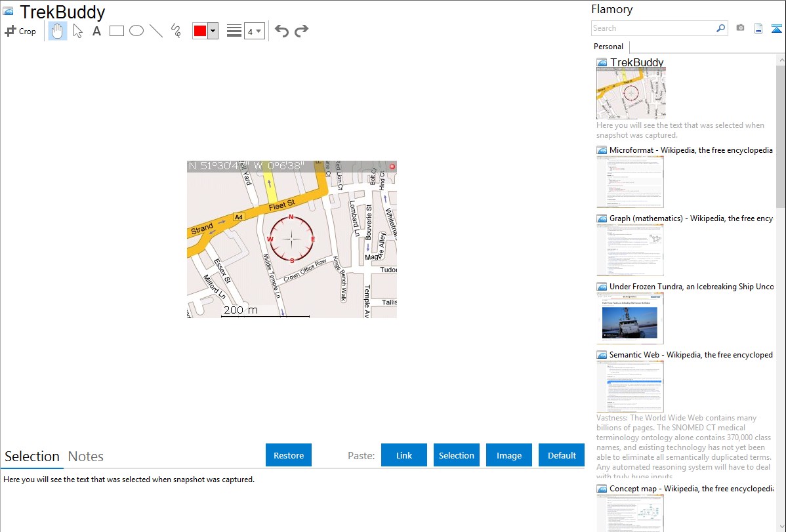This screenshot has width=786, height=532.
Task: Pick the rectangle shape tool
Action: point(116,31)
